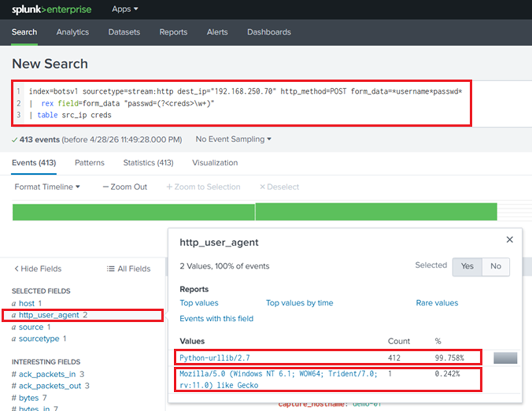Screen dimensions: 532x411
Task: Open the bytes interesting field
Action: click(x=29, y=398)
